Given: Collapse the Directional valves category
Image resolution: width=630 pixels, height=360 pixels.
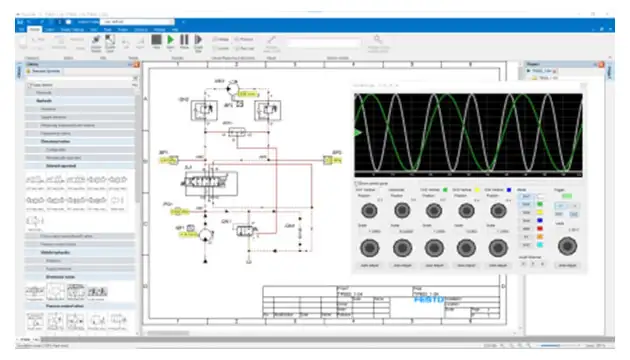Looking at the screenshot, I should click(80, 141).
